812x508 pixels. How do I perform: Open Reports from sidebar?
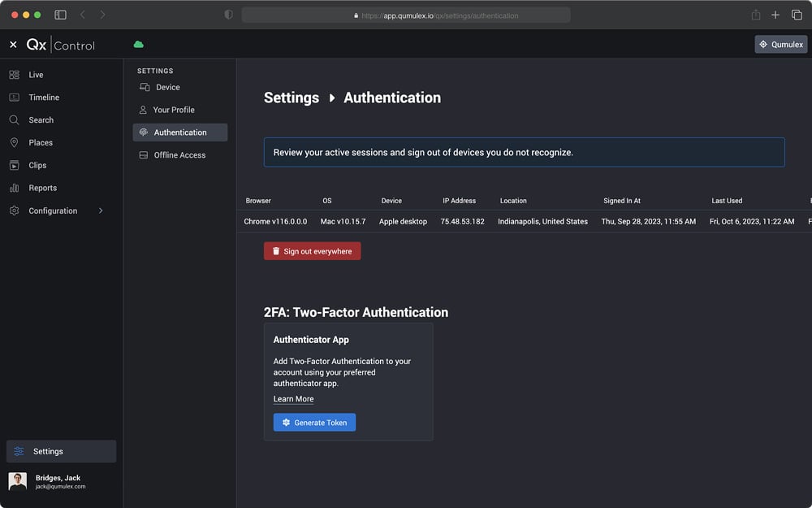42,189
